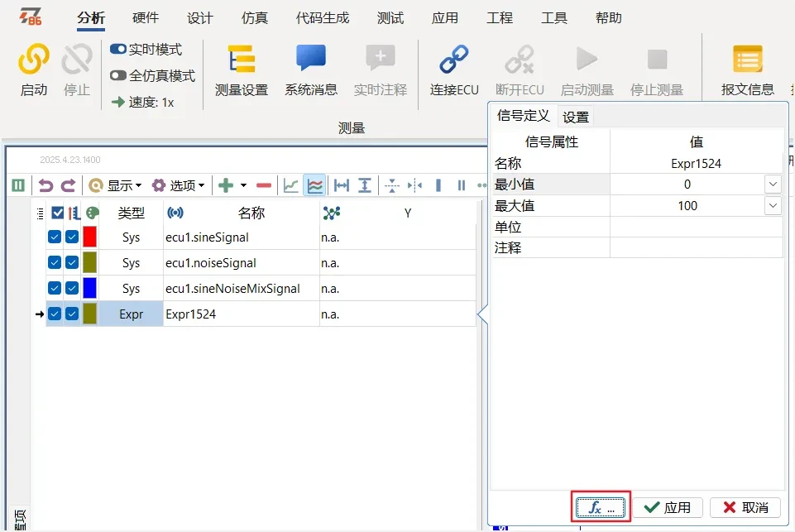795x532 pixels.
Task: Open the 最小值 dropdown arrow
Action: coord(773,185)
